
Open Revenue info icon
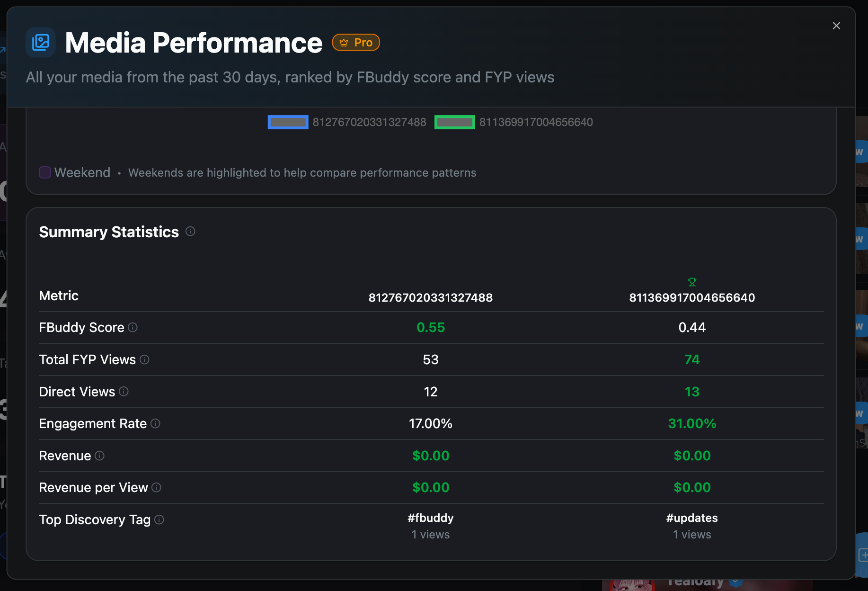[x=100, y=456]
